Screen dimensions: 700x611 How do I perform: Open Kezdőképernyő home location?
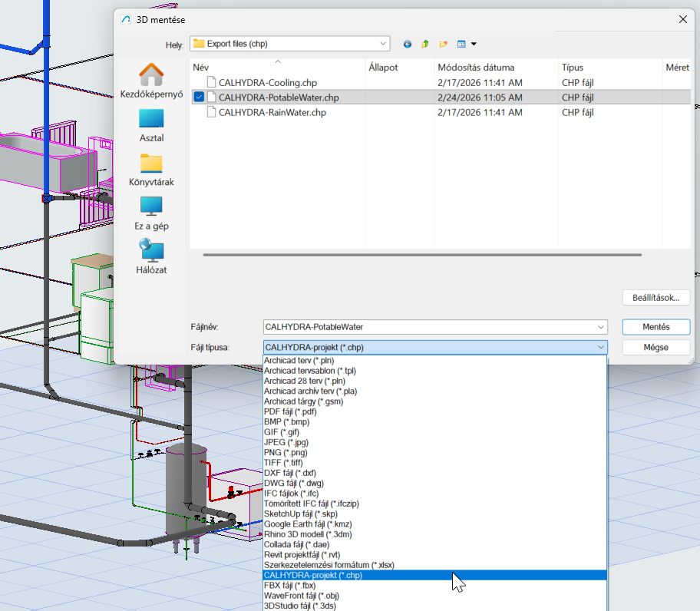pyautogui.click(x=151, y=81)
